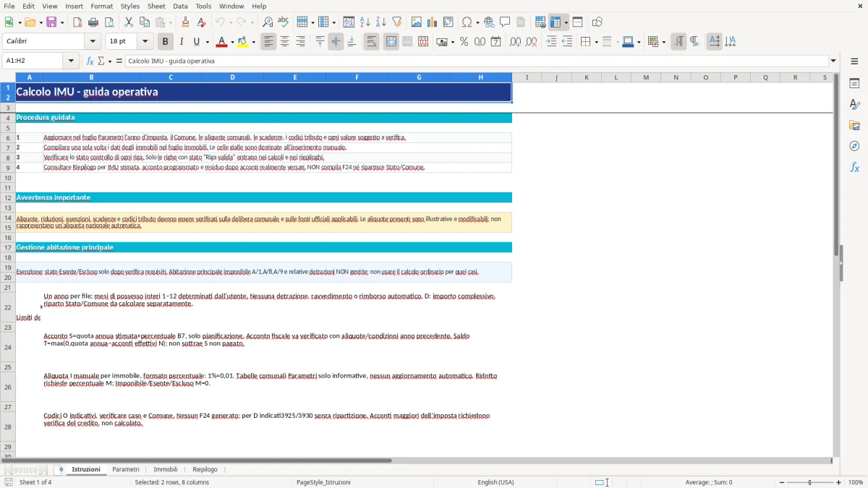Screen dimensions: 868x488
Task: Open the Conditional Formatting dropdown arrow
Action: point(663,42)
